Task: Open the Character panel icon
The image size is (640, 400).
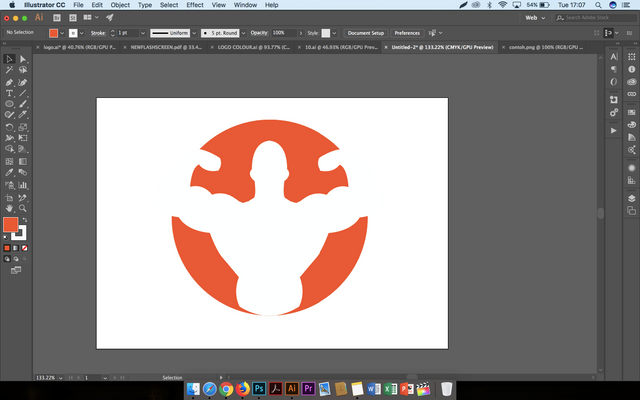Action: tap(614, 57)
